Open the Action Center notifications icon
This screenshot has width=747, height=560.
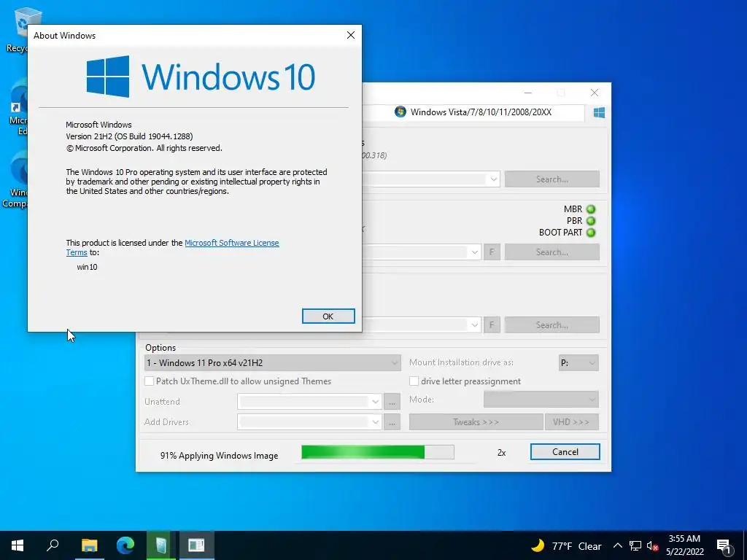click(x=724, y=545)
